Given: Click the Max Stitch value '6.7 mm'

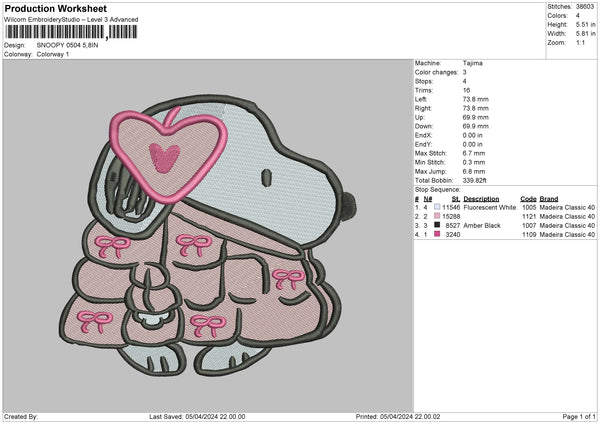Looking at the screenshot, I should click(x=474, y=153).
